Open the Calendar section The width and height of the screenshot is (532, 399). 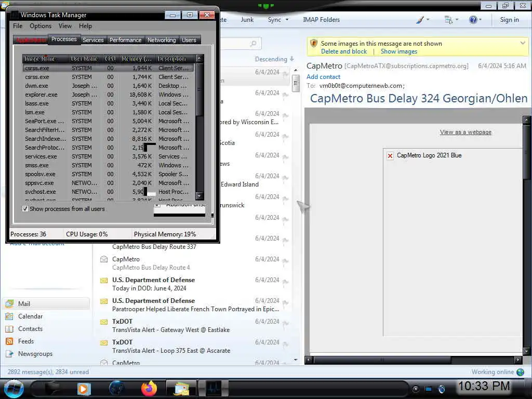(x=30, y=316)
